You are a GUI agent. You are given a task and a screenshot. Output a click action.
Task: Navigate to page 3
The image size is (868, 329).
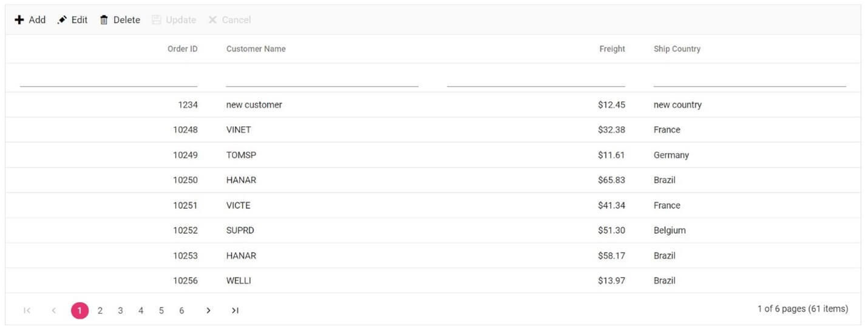(120, 311)
